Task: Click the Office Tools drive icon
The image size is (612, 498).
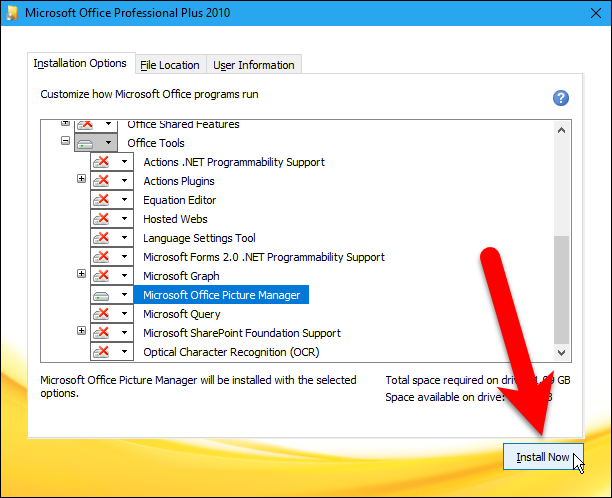Action: (85, 143)
